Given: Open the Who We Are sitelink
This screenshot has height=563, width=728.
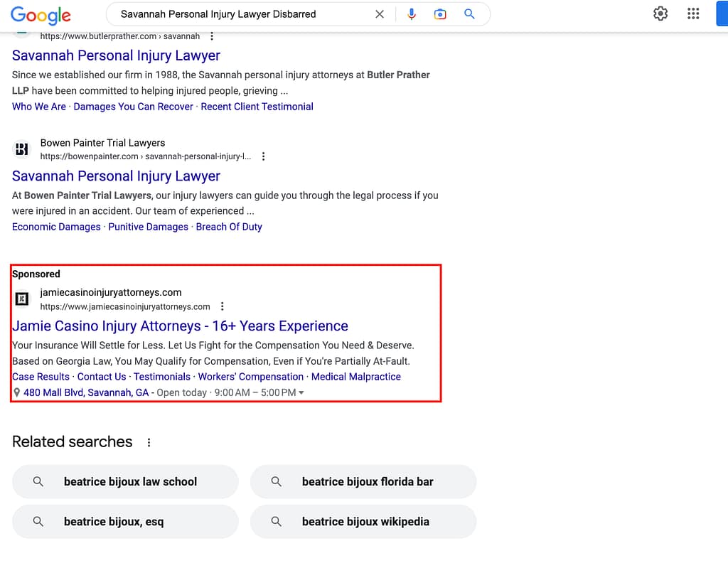Looking at the screenshot, I should click(x=39, y=107).
